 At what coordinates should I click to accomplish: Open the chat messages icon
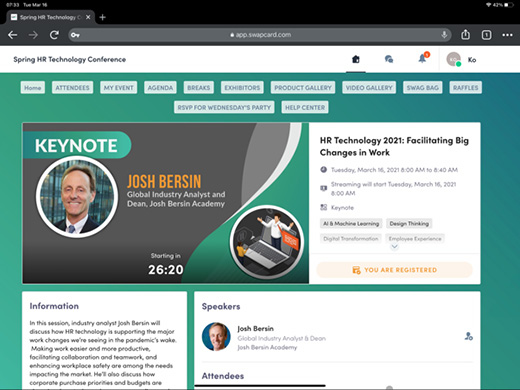[389, 59]
